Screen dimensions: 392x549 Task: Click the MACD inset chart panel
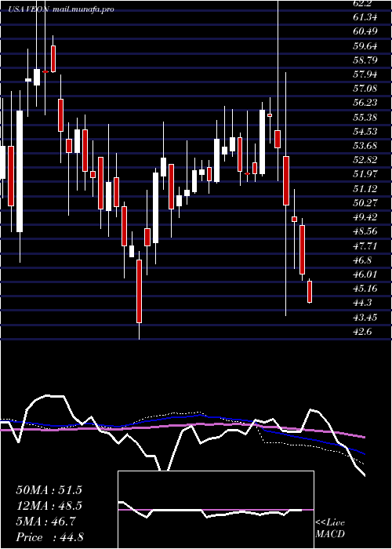click(x=216, y=510)
